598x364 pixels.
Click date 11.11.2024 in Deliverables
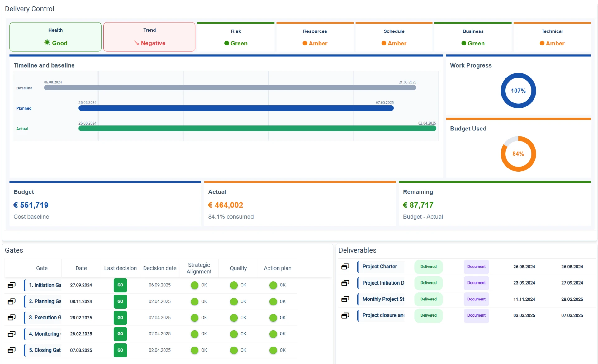pos(524,299)
